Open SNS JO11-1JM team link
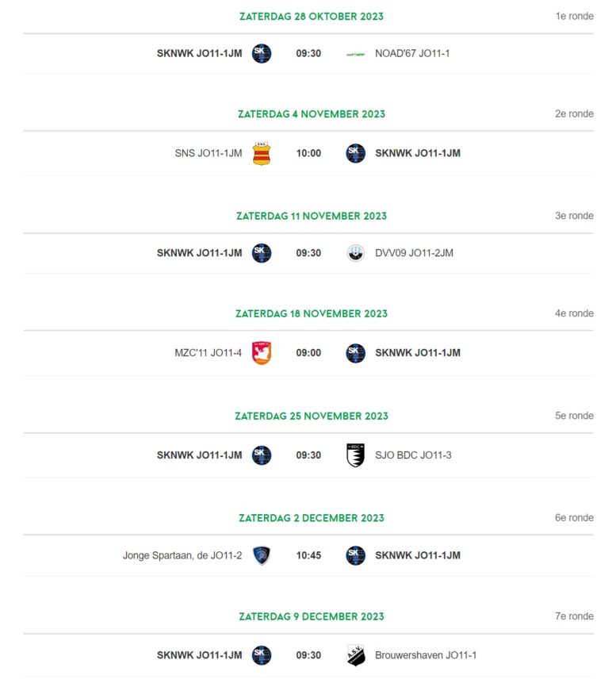 coord(209,153)
